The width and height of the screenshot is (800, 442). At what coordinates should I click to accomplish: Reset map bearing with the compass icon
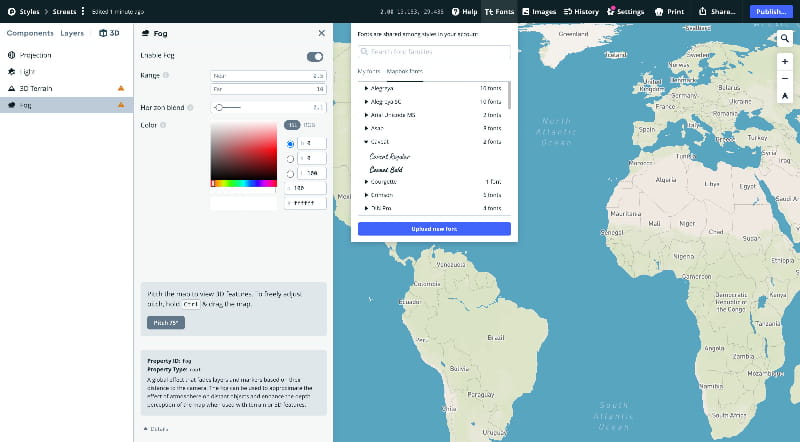pos(785,96)
